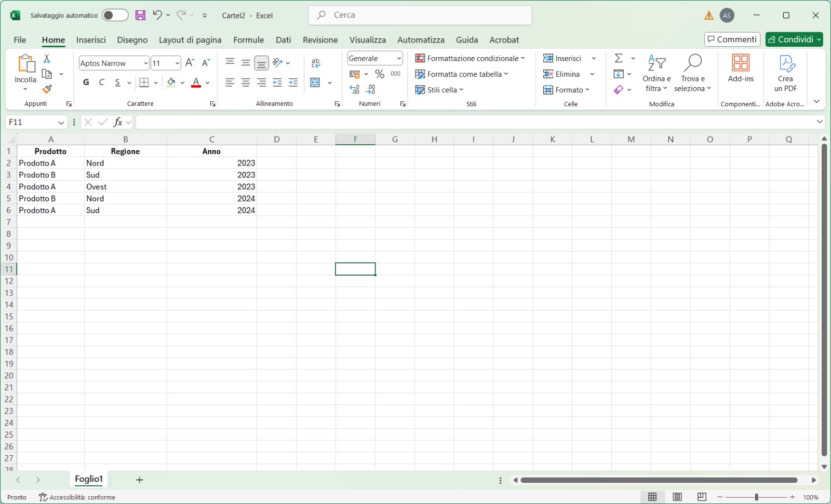Click the Cerca search field
Screen dimensions: 831x504
point(420,15)
